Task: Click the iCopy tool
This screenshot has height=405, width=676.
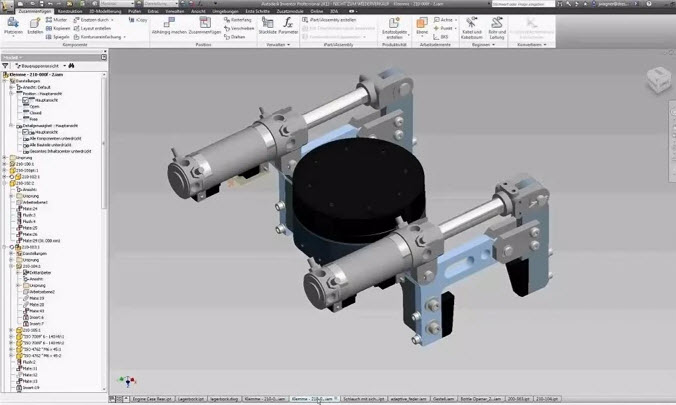Action: tap(138, 20)
